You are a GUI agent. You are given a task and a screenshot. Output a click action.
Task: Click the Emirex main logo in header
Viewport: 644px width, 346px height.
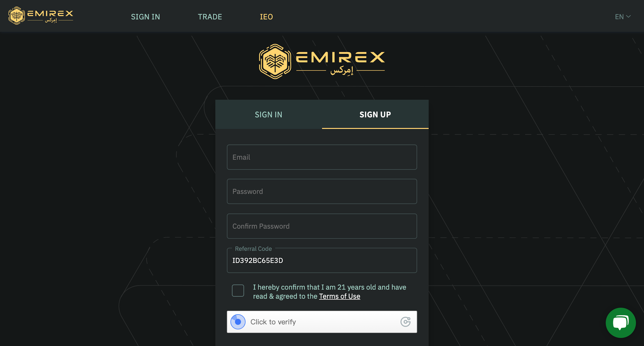pos(40,16)
